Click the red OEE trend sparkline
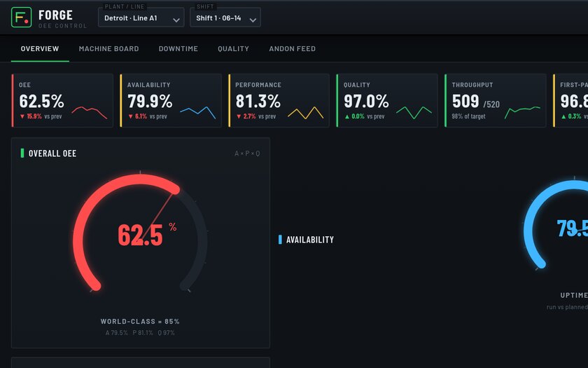This screenshot has height=368, width=588. 90,113
